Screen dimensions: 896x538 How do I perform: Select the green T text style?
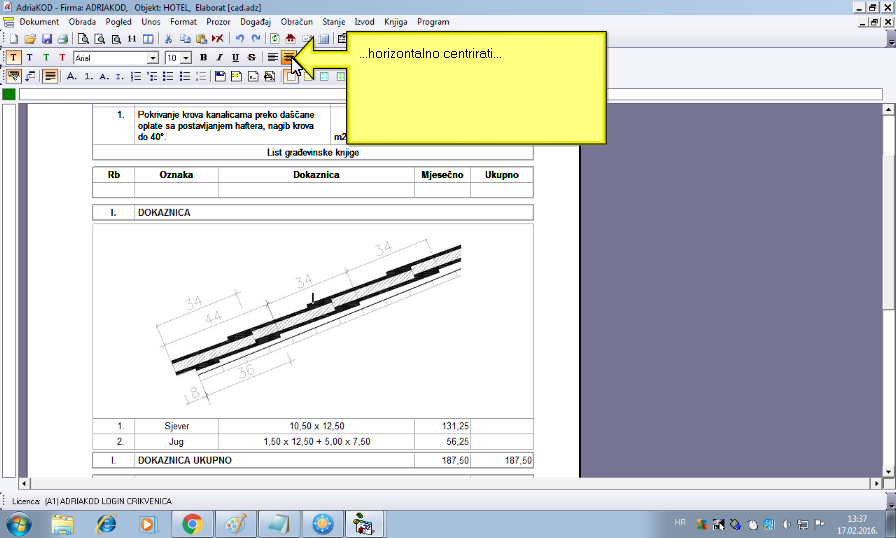click(x=46, y=58)
